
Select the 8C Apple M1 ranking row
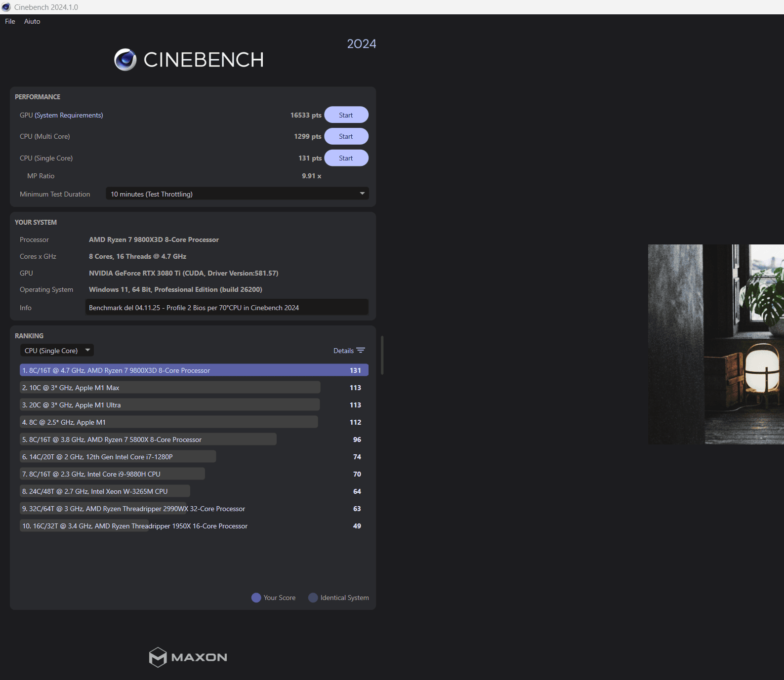194,422
